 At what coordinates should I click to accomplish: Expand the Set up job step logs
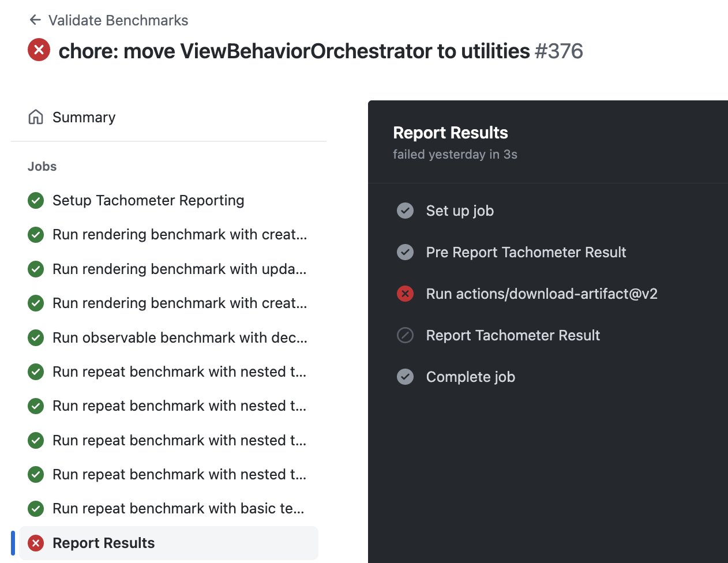[x=460, y=211]
